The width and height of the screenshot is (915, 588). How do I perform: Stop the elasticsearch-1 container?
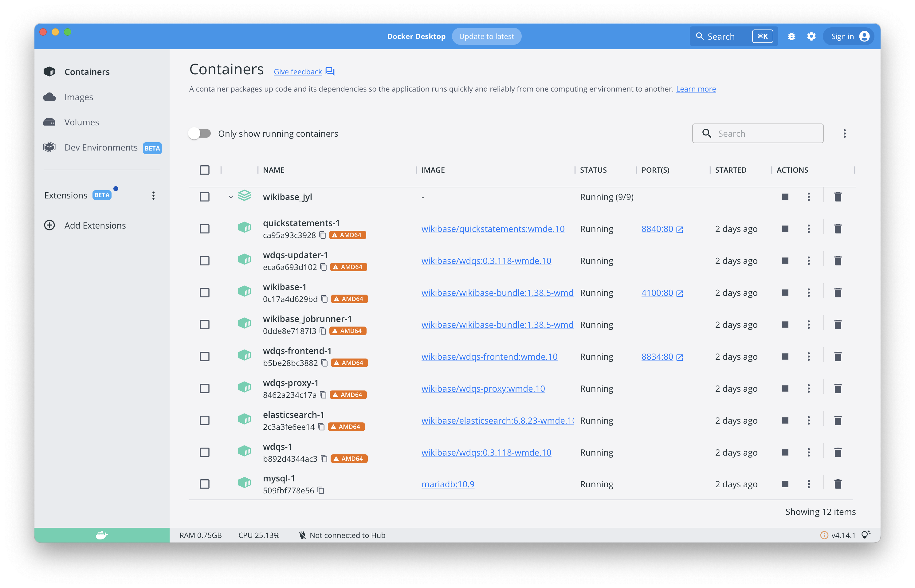pos(785,420)
